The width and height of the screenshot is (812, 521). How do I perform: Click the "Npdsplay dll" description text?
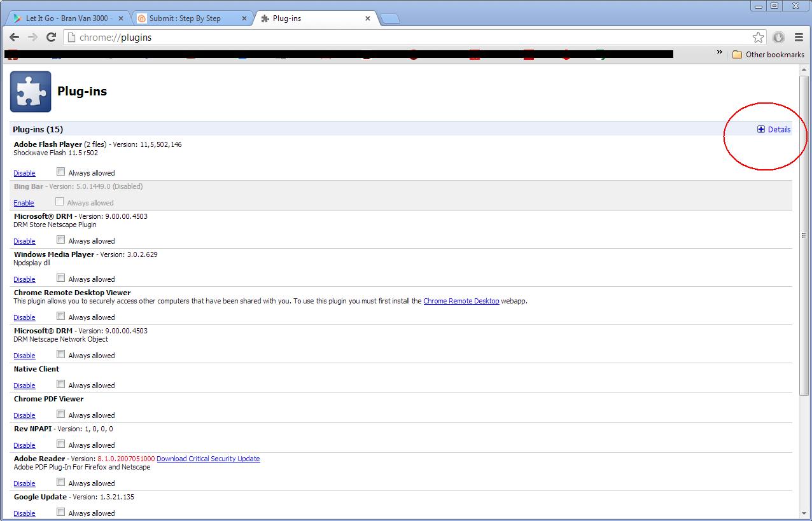point(32,263)
